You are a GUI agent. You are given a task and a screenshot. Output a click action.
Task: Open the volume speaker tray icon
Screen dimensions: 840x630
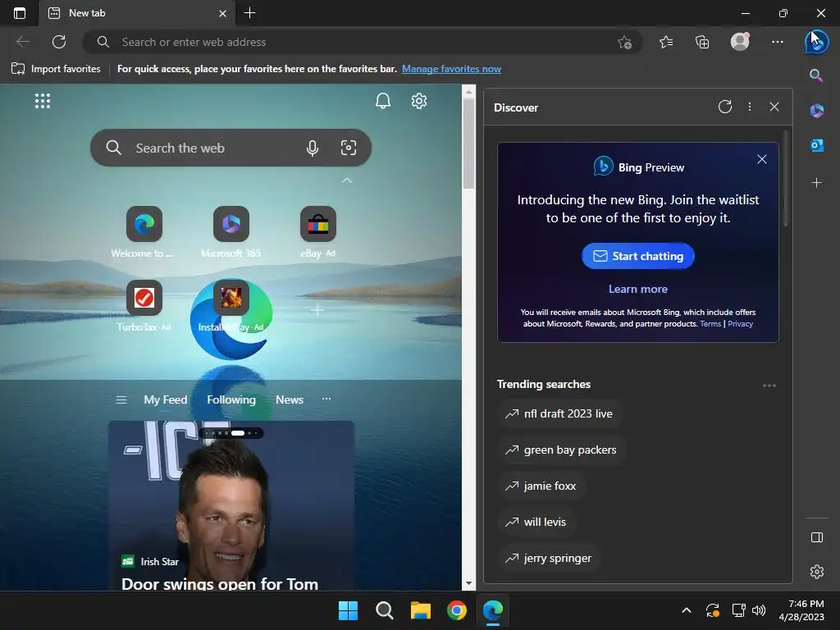[x=759, y=610]
